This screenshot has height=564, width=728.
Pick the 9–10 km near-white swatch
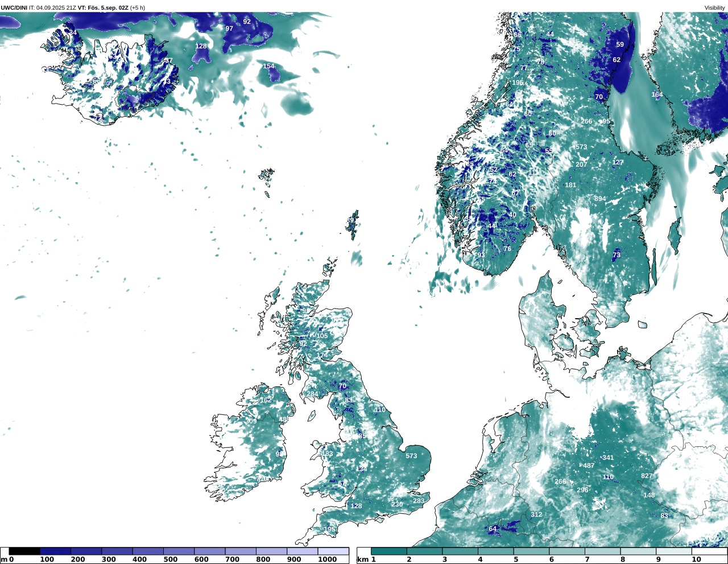[673, 551]
